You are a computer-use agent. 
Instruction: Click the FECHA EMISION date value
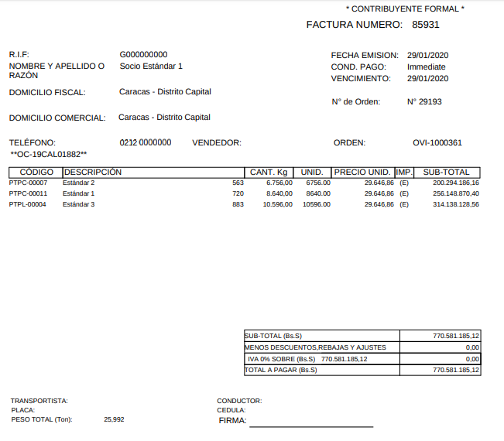[x=427, y=56]
